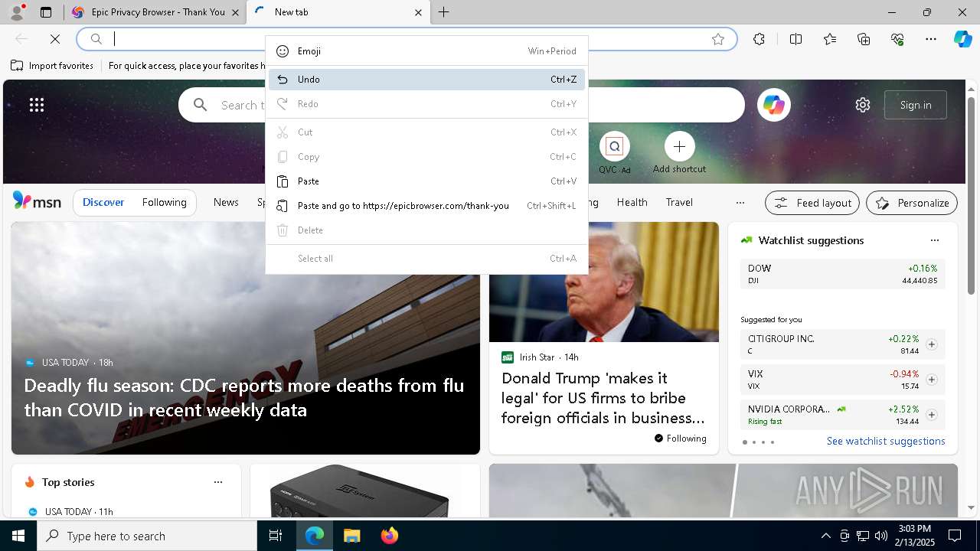
Task: Choose Undo from context menu
Action: (426, 80)
